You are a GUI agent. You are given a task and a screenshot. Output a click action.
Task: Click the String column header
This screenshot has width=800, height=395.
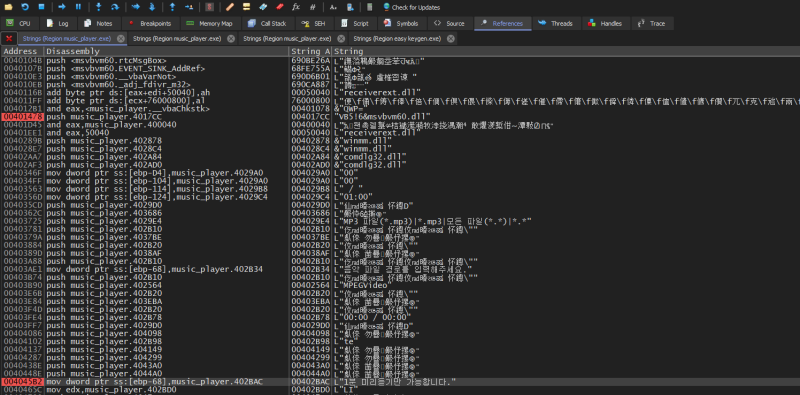click(566, 51)
